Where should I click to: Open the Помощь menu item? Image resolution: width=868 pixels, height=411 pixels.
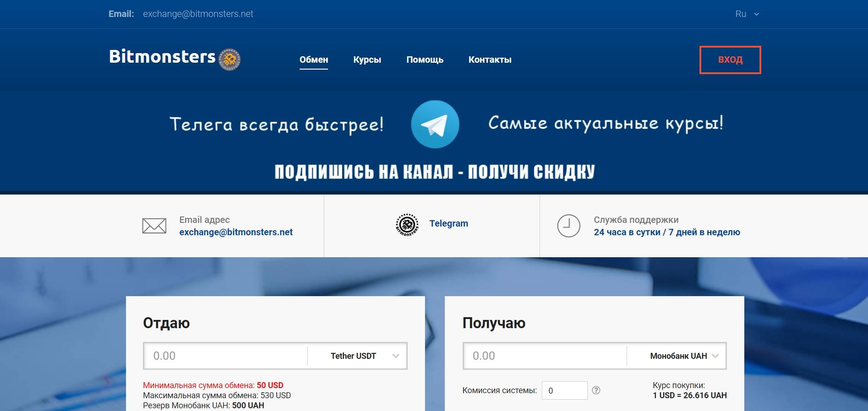[425, 59]
